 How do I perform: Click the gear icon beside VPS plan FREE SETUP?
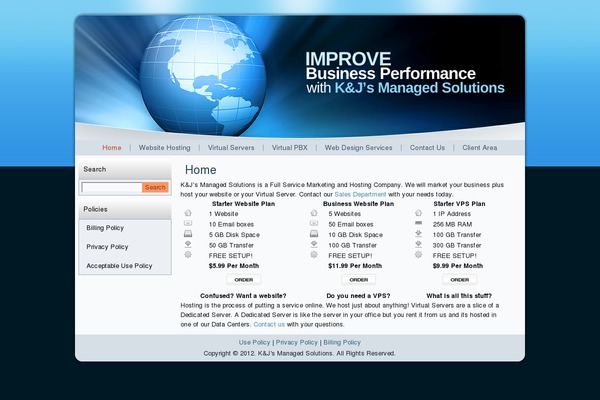pos(419,255)
